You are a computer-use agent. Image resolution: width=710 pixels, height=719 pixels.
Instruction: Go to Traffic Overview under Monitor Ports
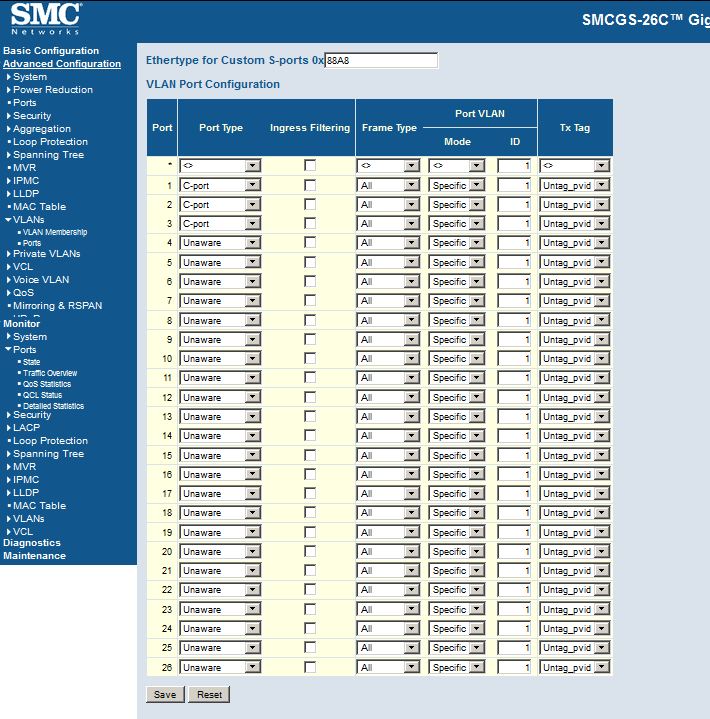(49, 373)
